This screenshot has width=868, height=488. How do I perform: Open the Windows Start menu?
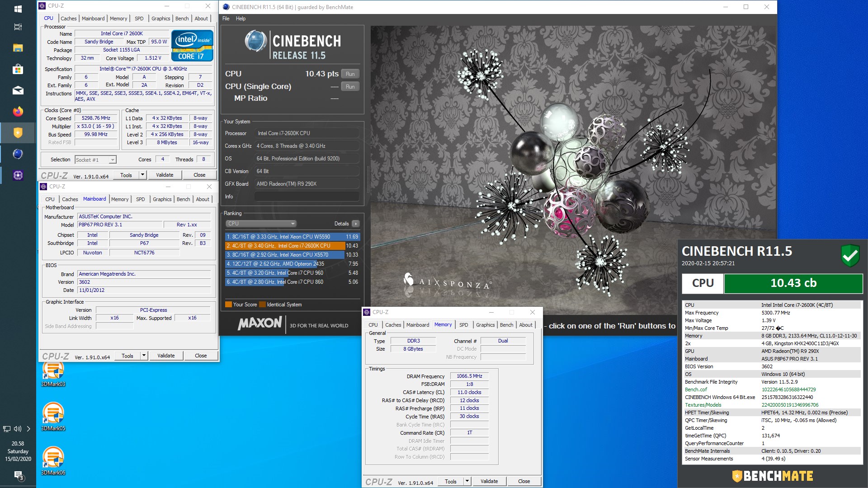pos(18,9)
